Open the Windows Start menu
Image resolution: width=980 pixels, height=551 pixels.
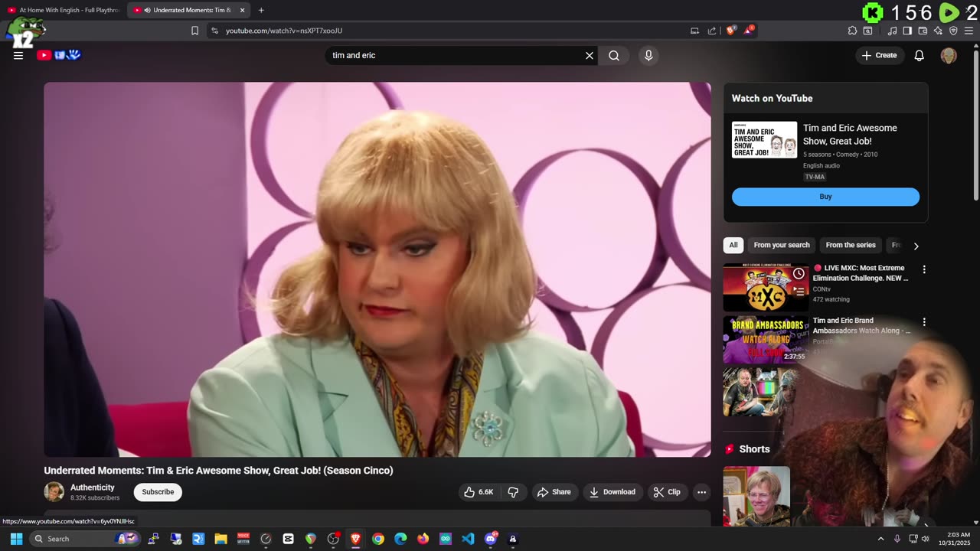(x=16, y=539)
